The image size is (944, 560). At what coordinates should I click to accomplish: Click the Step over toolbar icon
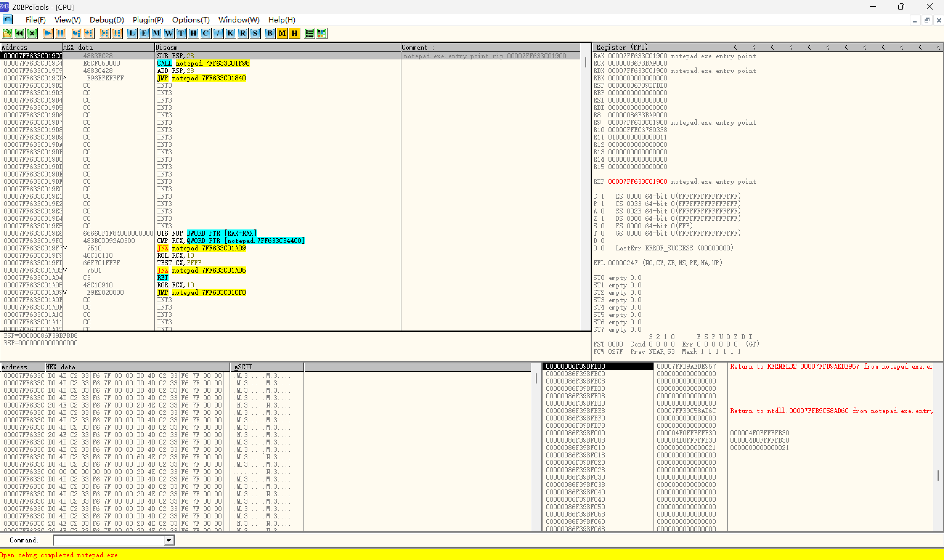(x=89, y=34)
